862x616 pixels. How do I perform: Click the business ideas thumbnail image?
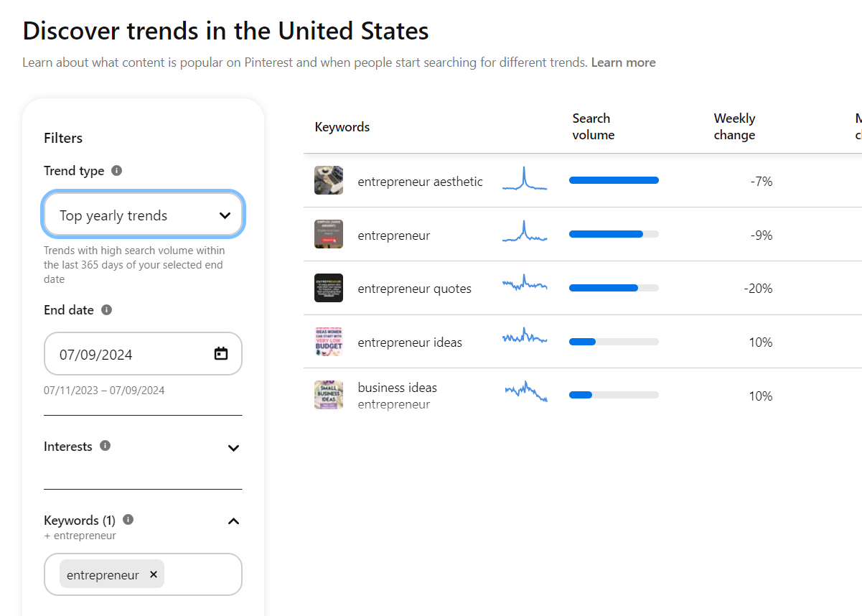coord(329,395)
